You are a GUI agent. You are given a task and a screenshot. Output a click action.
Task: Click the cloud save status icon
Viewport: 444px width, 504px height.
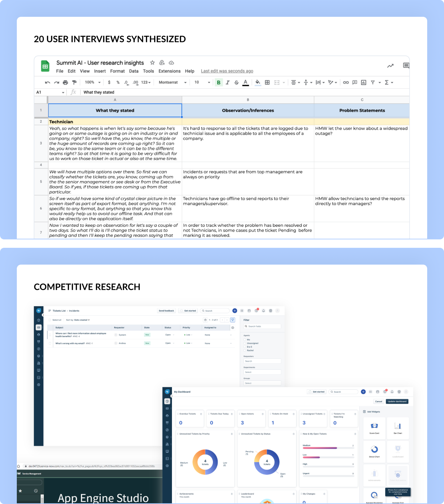(x=172, y=63)
